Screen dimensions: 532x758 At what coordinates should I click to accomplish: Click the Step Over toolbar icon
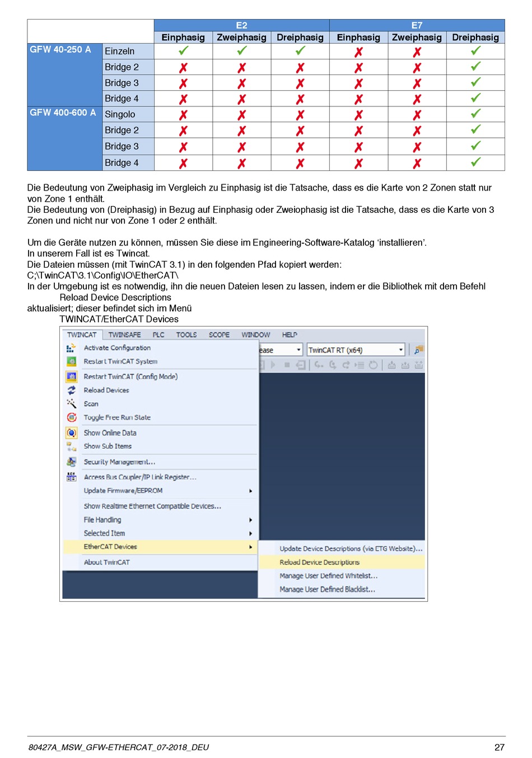pyautogui.click(x=333, y=365)
